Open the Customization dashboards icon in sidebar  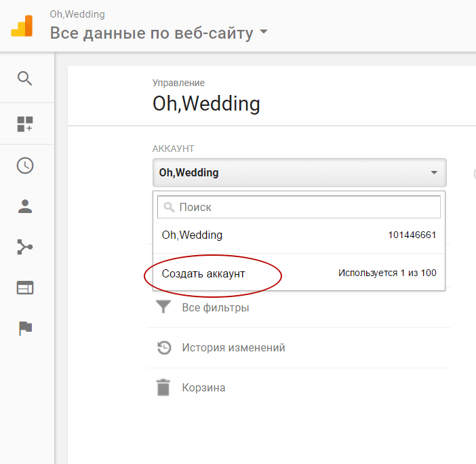click(x=25, y=123)
